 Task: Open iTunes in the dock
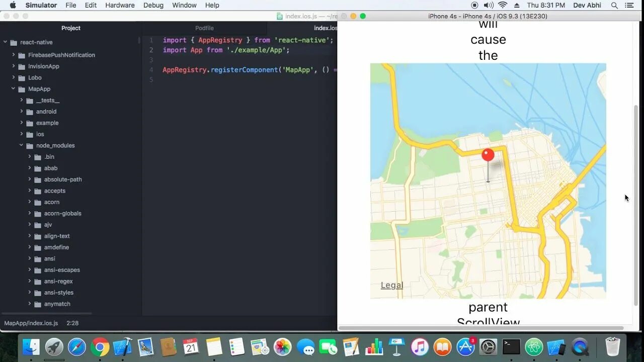click(x=419, y=347)
